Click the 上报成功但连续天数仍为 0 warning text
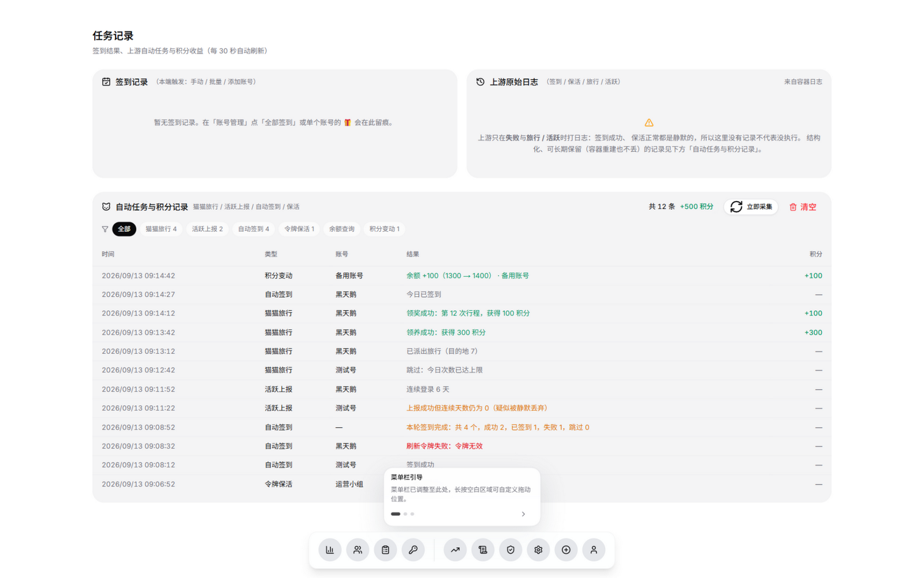 coord(477,408)
